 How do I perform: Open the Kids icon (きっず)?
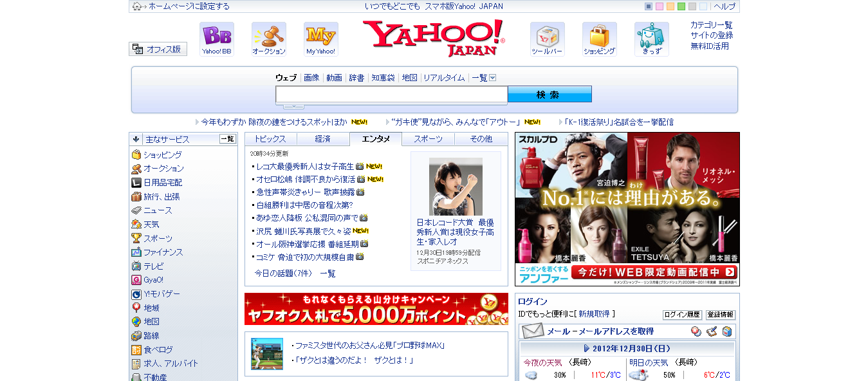(652, 39)
